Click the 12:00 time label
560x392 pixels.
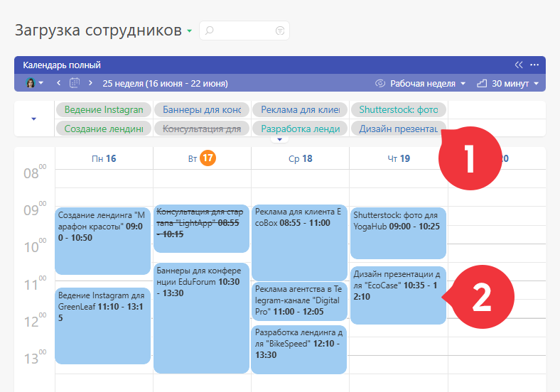(35, 320)
